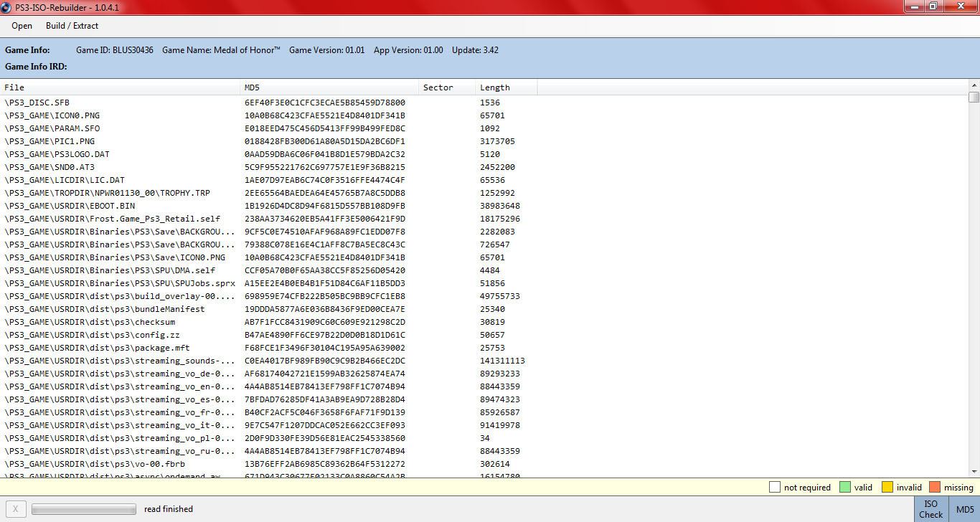Viewport: 980px width, 522px height.
Task: Click the Length column header
Action: [505, 87]
